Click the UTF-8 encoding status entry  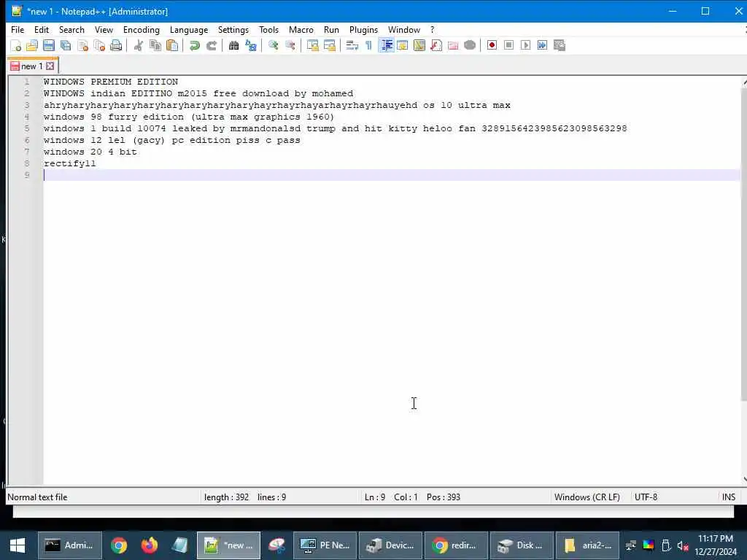click(x=646, y=497)
